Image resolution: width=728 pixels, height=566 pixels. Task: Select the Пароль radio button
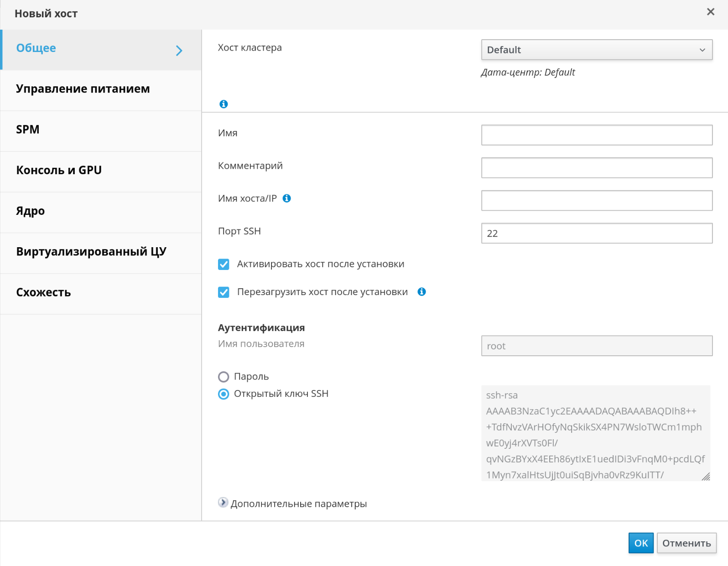click(224, 377)
